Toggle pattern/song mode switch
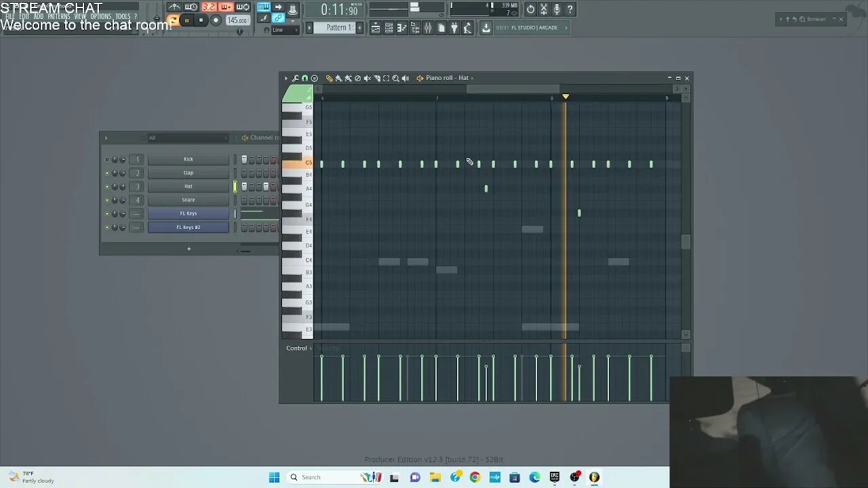 point(172,20)
